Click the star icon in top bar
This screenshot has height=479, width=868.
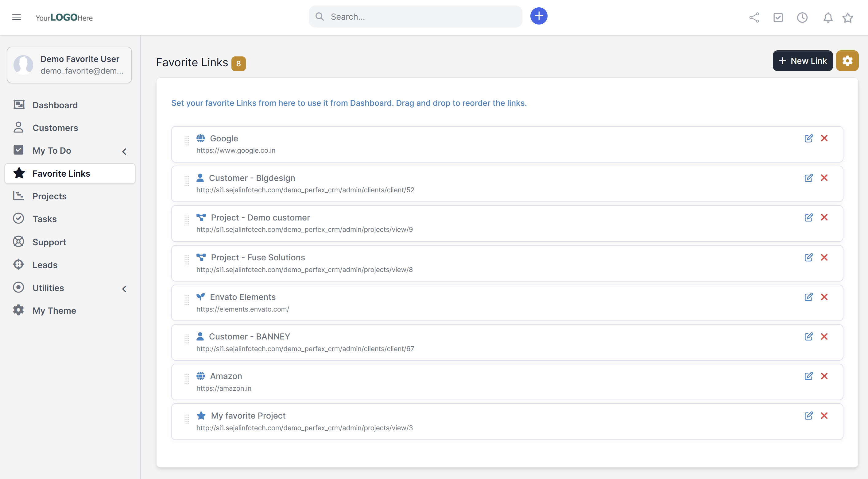pyautogui.click(x=847, y=17)
